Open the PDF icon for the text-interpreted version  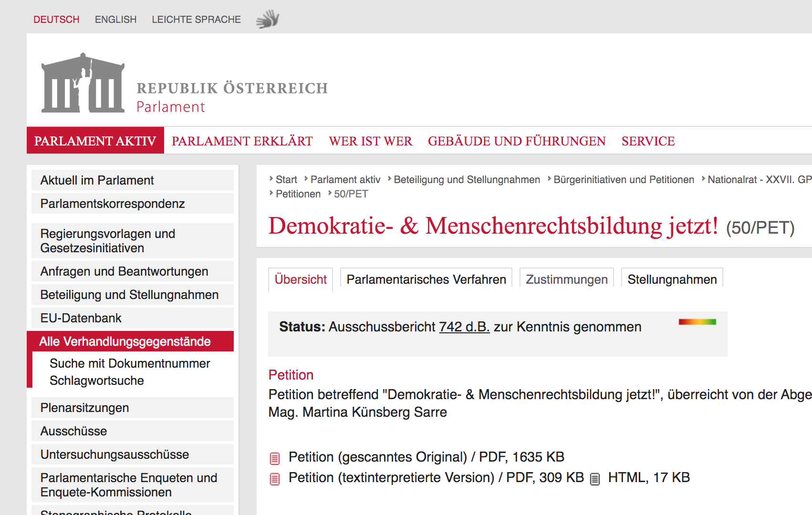click(x=274, y=477)
